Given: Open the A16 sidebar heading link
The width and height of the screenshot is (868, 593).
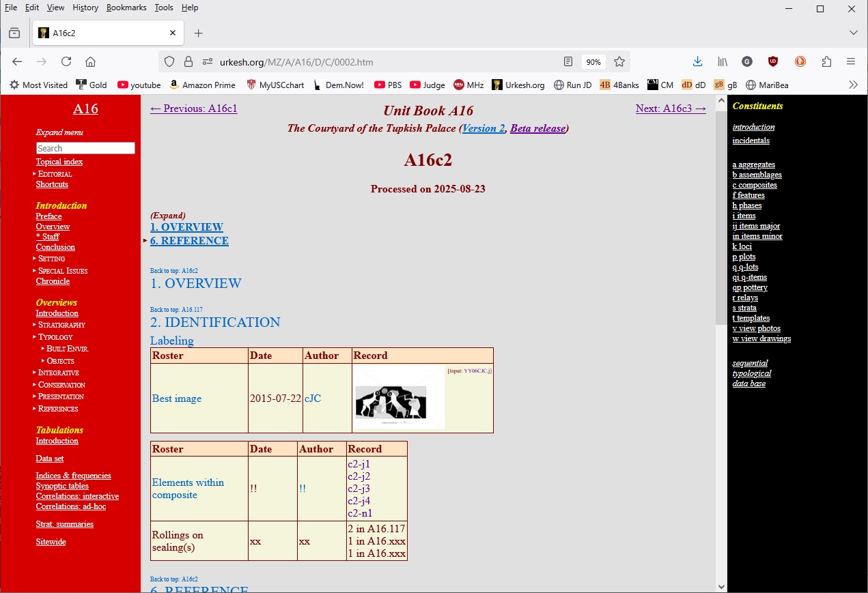Looking at the screenshot, I should coord(85,109).
